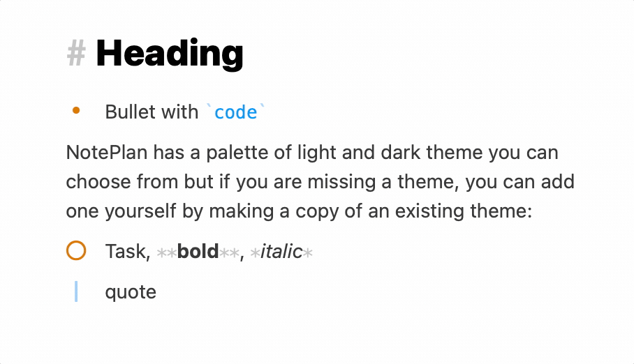Click the orange bullet dot
Image resolution: width=634 pixels, height=364 pixels.
click(x=76, y=110)
